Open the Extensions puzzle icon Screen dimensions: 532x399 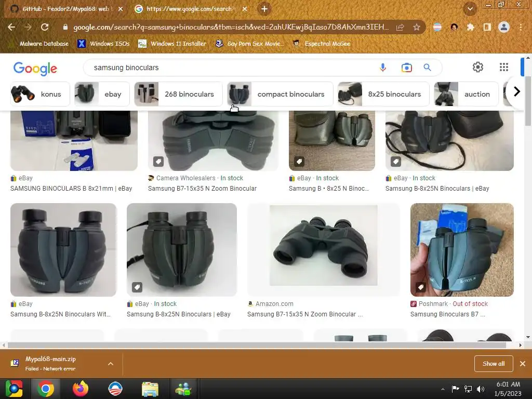pos(471,27)
